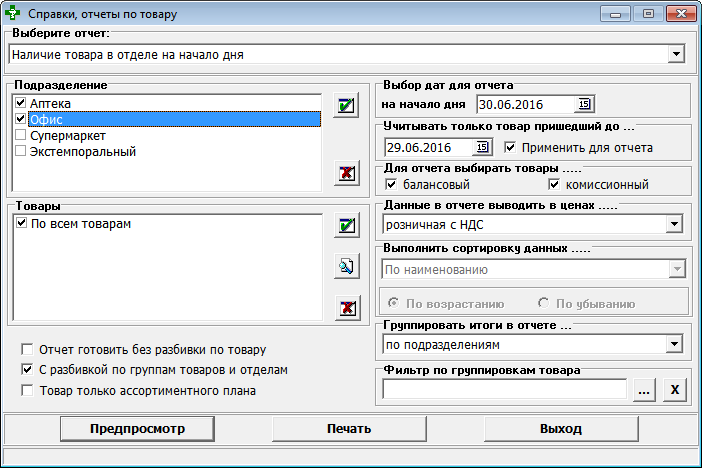Clear product grouping filter with X button
Image resolution: width=702 pixels, height=468 pixels.
[675, 391]
